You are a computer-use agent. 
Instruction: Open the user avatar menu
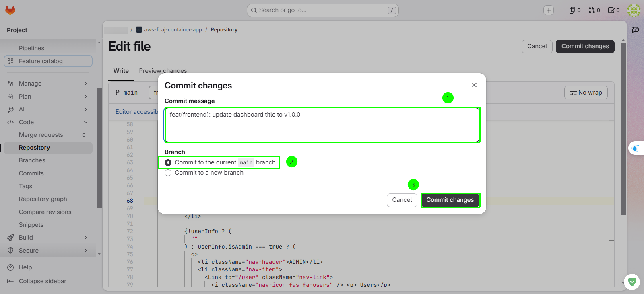(634, 10)
